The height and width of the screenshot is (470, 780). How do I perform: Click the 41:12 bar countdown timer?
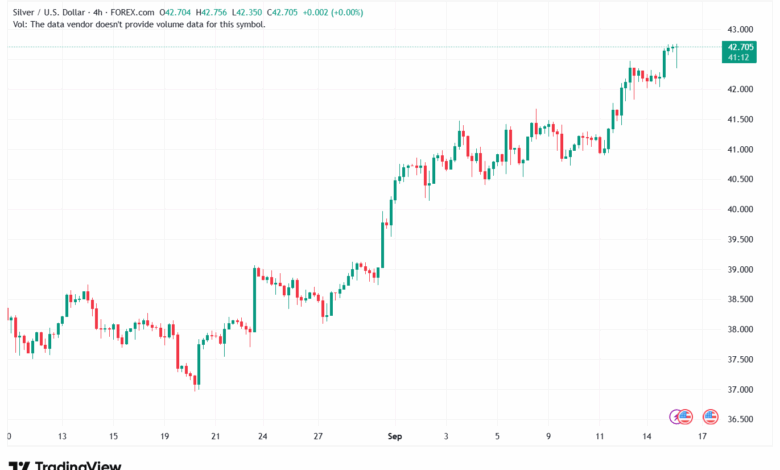pyautogui.click(x=739, y=58)
